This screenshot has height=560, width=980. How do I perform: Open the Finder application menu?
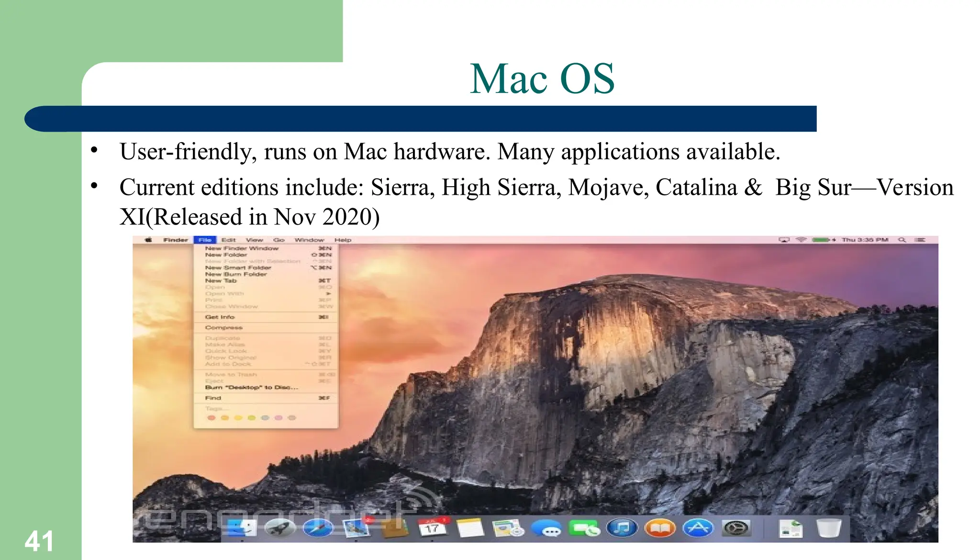point(176,240)
